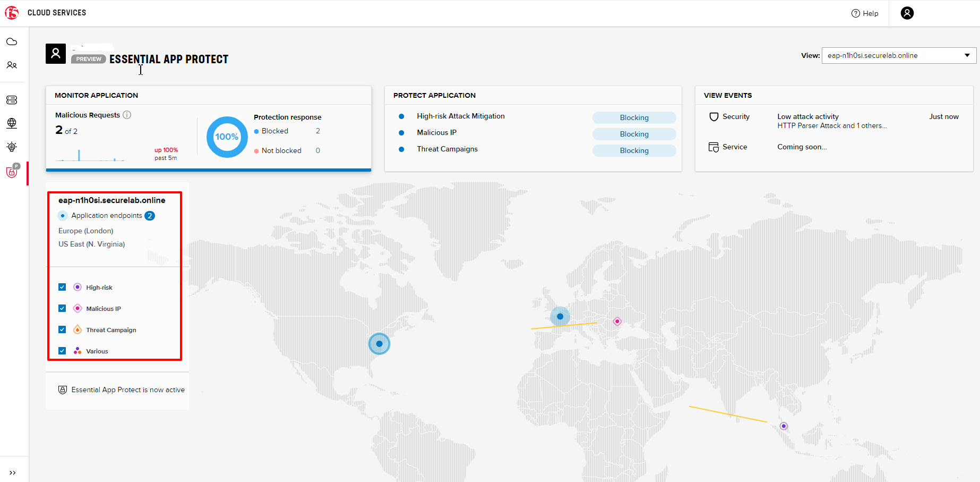Screen dimensions: 980x482
Task: Click Blocking status for Malicious IP
Action: 634,134
